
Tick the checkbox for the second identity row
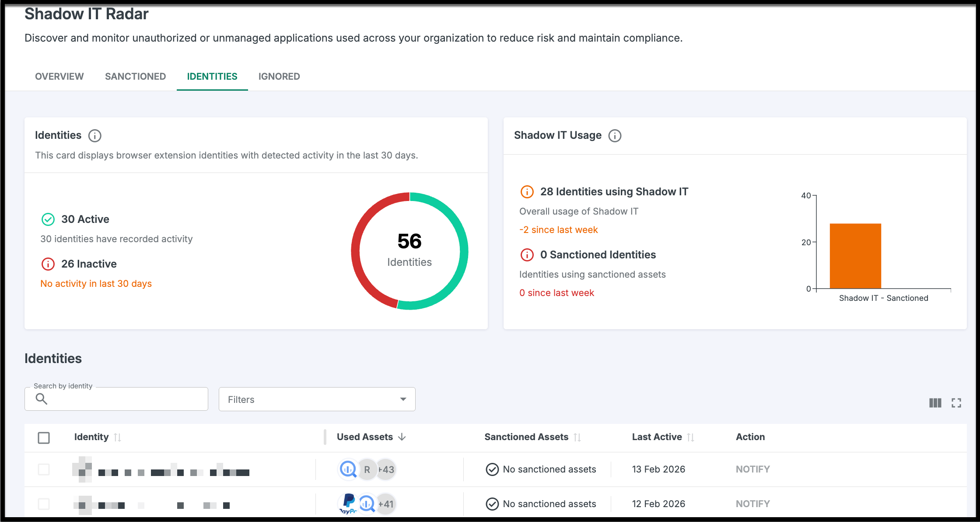(44, 504)
